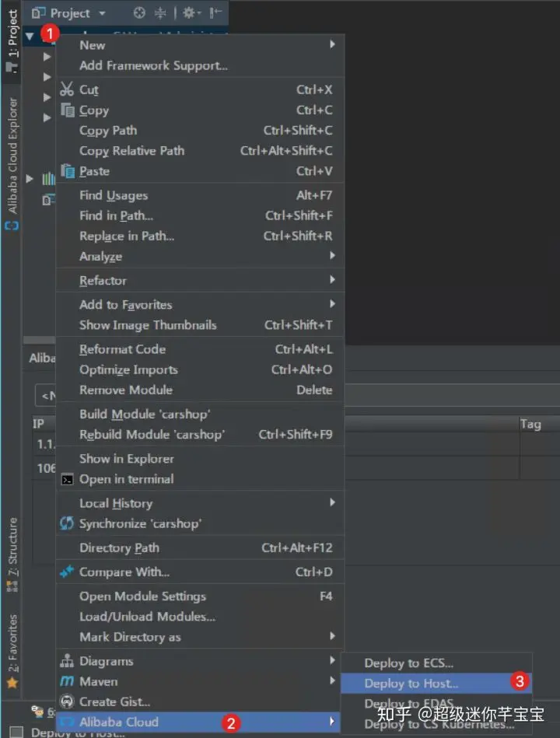The image size is (560, 738).
Task: Select Find Usages menu entry
Action: [201, 195]
